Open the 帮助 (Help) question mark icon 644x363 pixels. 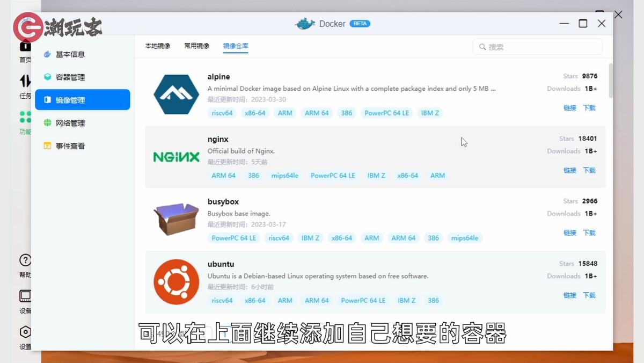tap(25, 260)
